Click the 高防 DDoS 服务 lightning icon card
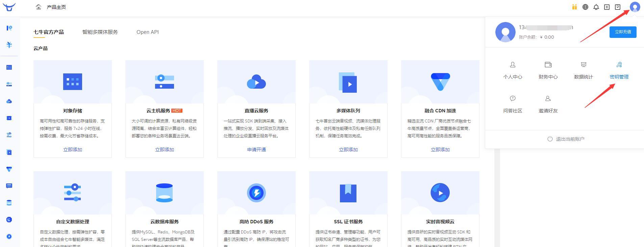This screenshot has height=247, width=644. (256, 193)
